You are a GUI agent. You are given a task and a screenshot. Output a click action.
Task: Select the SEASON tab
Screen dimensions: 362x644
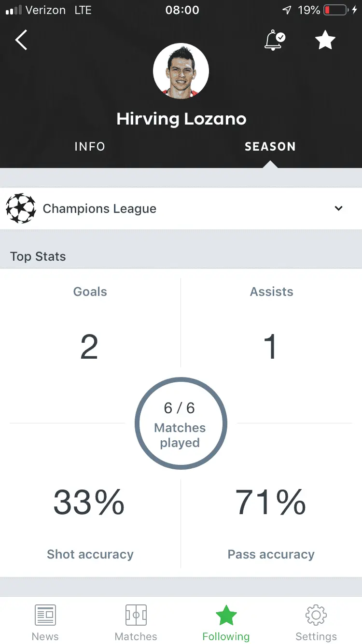coord(270,147)
